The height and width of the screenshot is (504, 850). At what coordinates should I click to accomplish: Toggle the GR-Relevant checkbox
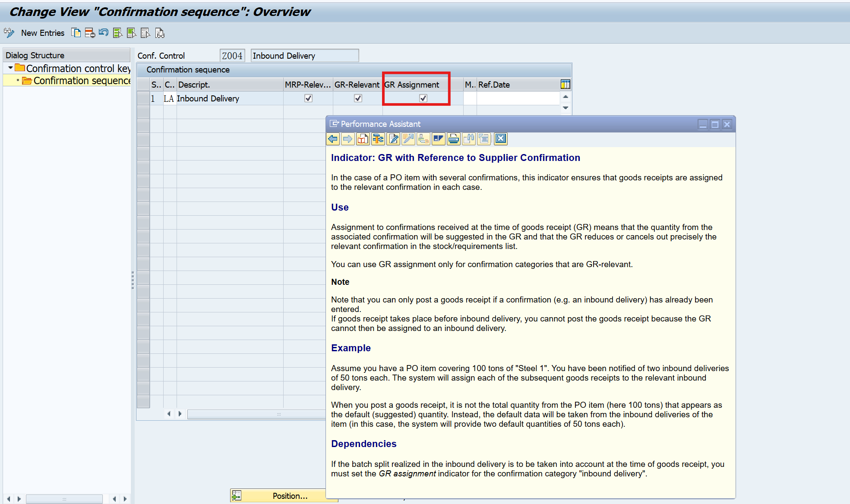click(x=358, y=98)
